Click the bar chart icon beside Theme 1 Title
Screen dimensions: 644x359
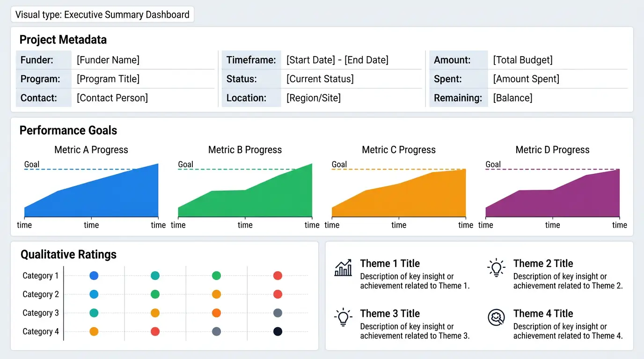point(343,268)
